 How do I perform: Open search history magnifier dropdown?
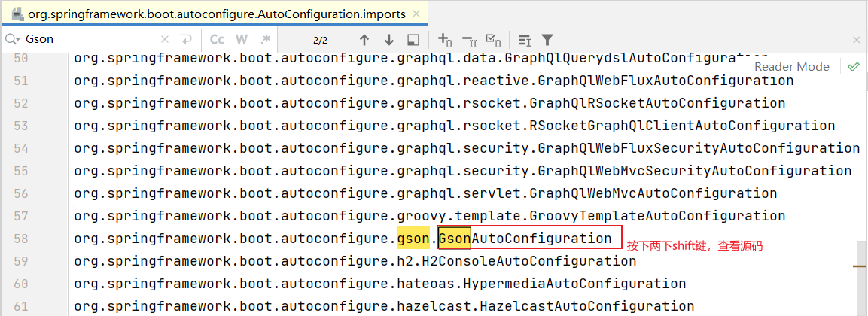tap(12, 40)
